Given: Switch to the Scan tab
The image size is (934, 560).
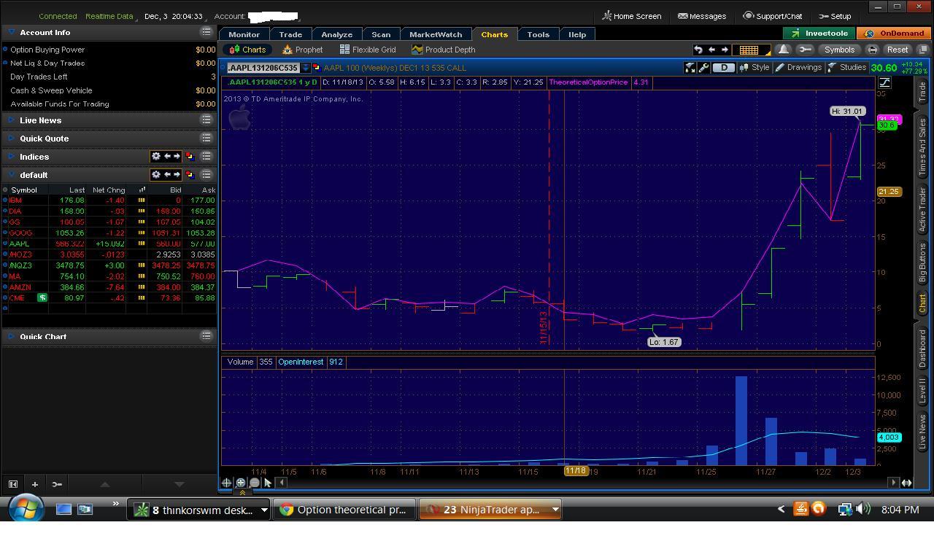Looking at the screenshot, I should coord(381,34).
